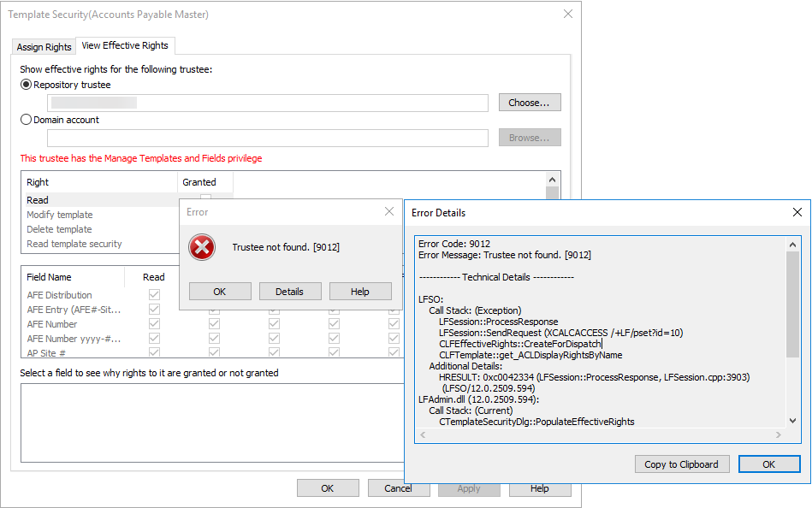Close the Error Details window
This screenshot has height=508, width=812.
(x=797, y=212)
